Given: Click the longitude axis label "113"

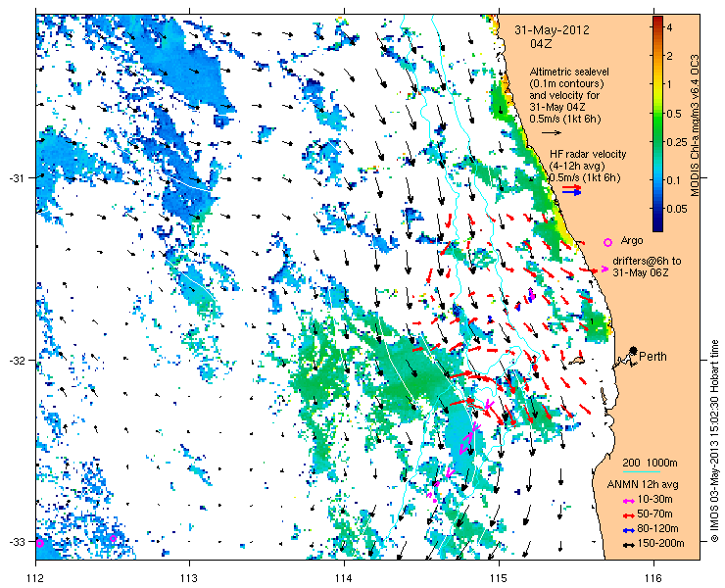Looking at the screenshot, I should pyautogui.click(x=189, y=578).
